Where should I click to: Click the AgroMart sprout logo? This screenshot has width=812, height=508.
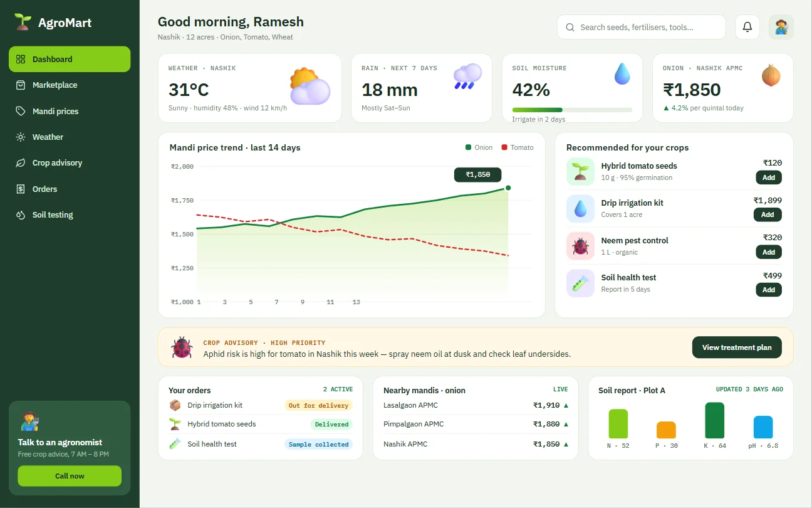click(x=23, y=23)
